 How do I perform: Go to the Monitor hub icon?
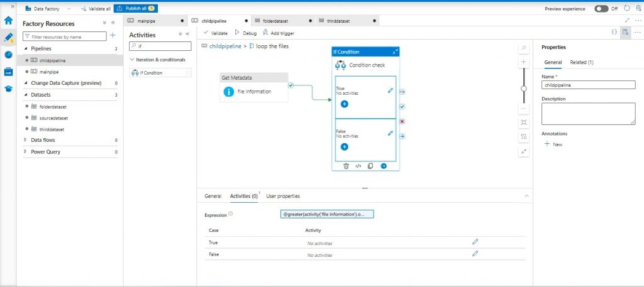point(8,55)
